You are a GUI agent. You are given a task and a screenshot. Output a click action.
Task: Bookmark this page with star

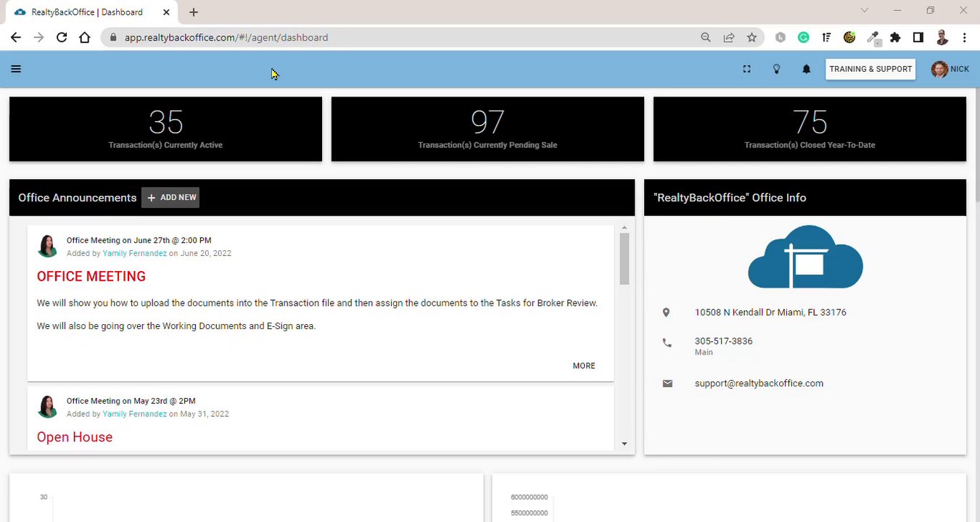coord(752,37)
